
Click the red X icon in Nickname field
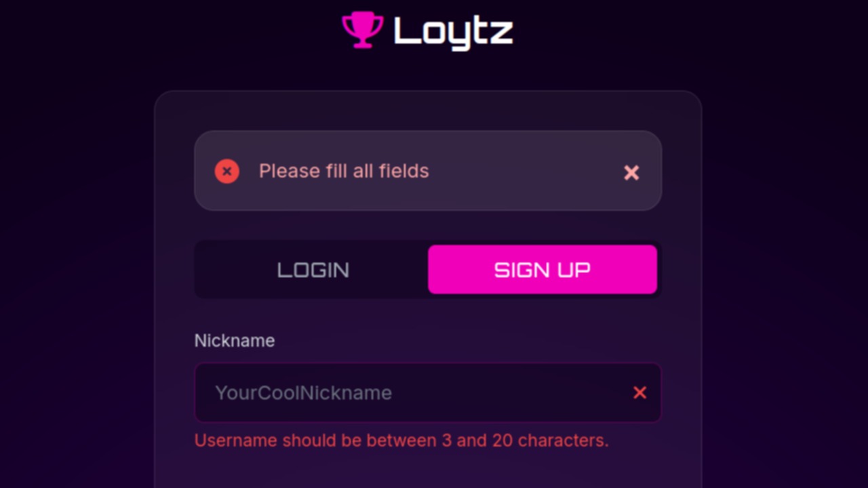point(639,393)
